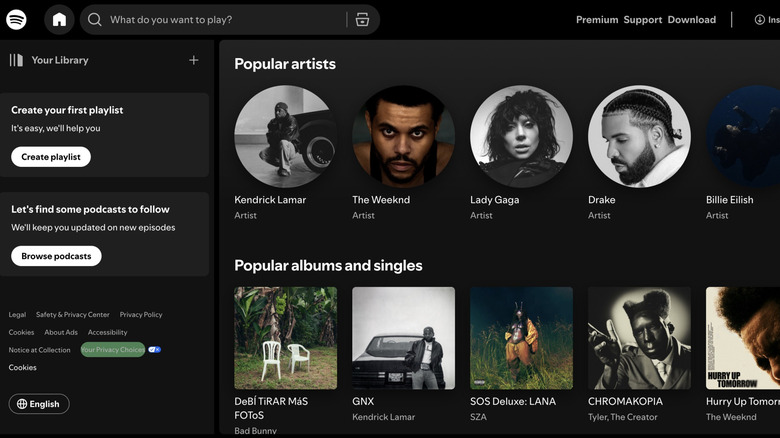Toggle Your Privacy Choices switch icon

pos(154,350)
